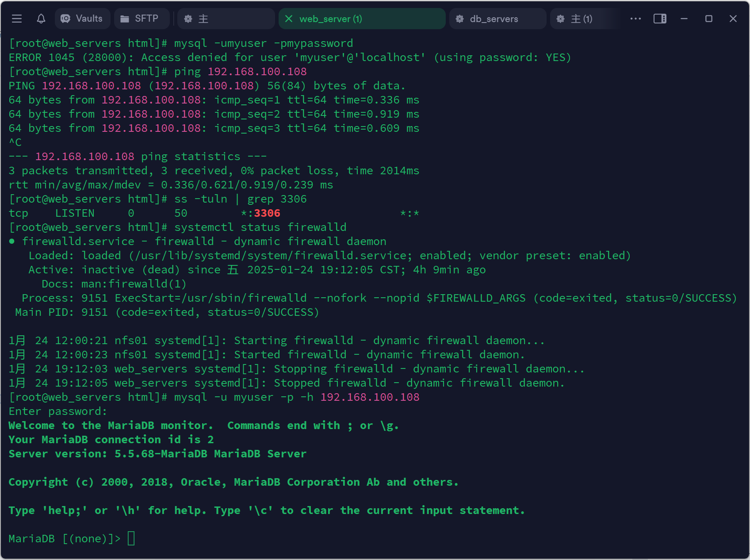Click 'Welcome to the MariaDB monitor.' line

pyautogui.click(x=111, y=426)
